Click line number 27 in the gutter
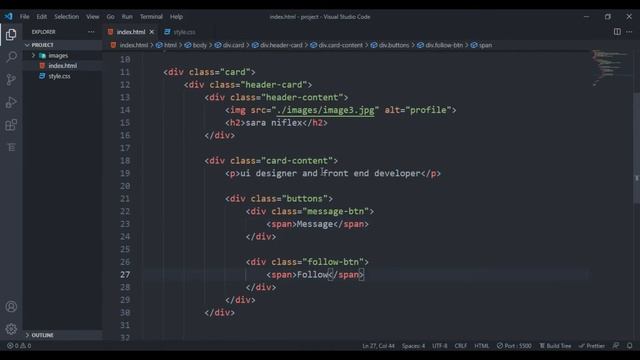 (x=125, y=275)
